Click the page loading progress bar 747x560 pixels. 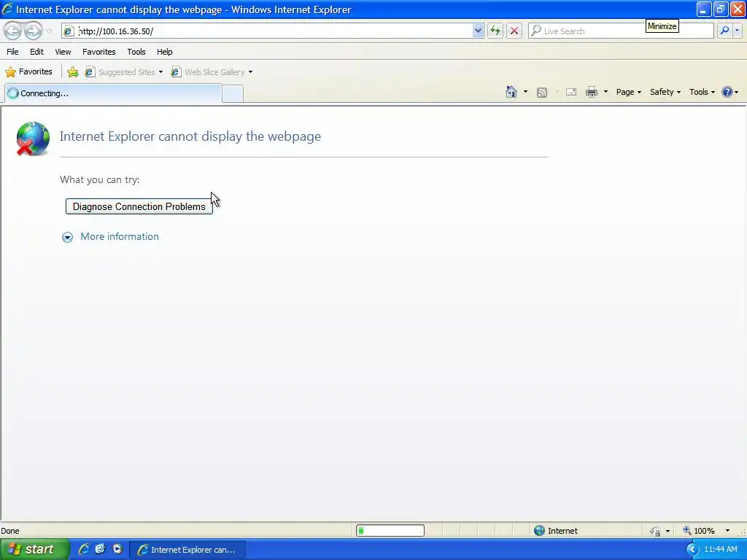click(x=390, y=531)
